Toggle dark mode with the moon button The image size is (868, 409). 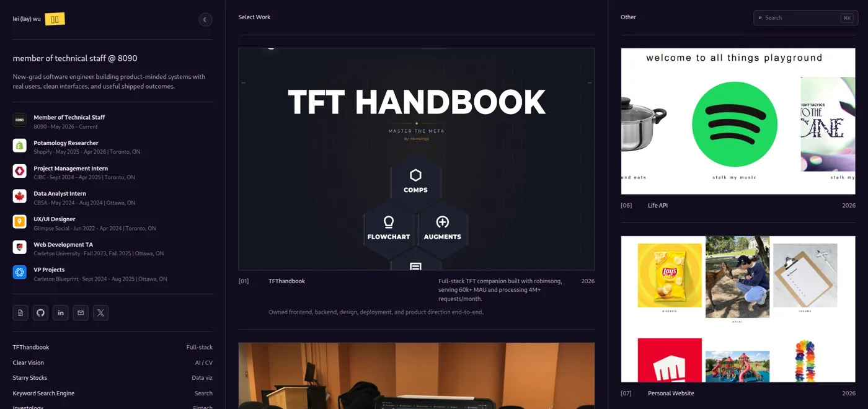[x=205, y=20]
